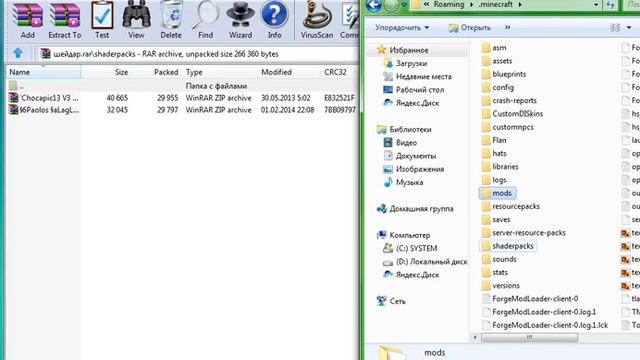Click the Открыть button
Screen dimensions: 640x360
[469, 28]
